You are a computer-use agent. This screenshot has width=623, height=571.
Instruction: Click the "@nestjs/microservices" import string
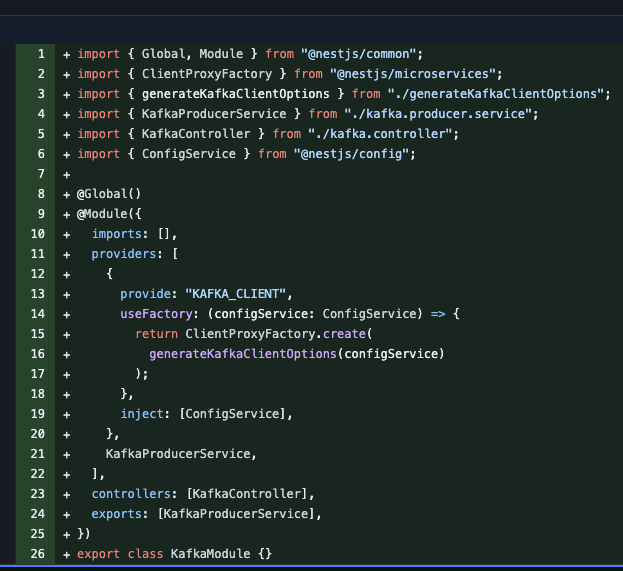(x=413, y=74)
